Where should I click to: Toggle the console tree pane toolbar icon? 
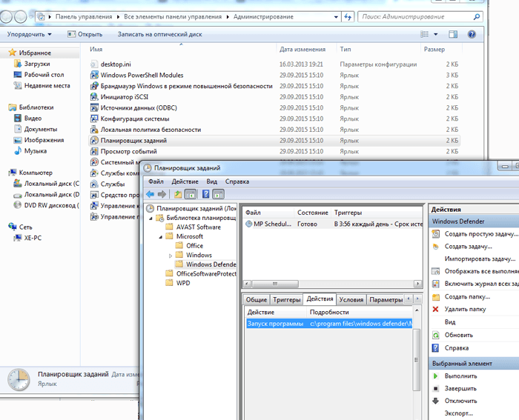[x=191, y=194]
